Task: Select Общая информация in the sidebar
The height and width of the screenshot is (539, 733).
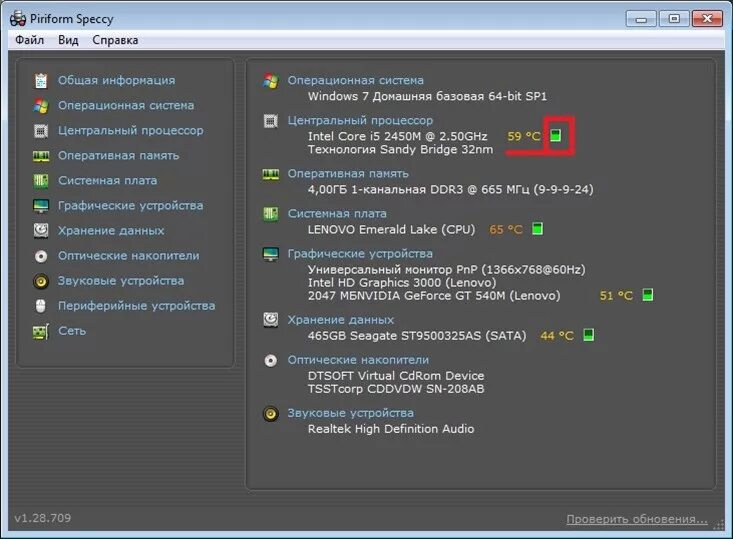Action: [x=116, y=80]
